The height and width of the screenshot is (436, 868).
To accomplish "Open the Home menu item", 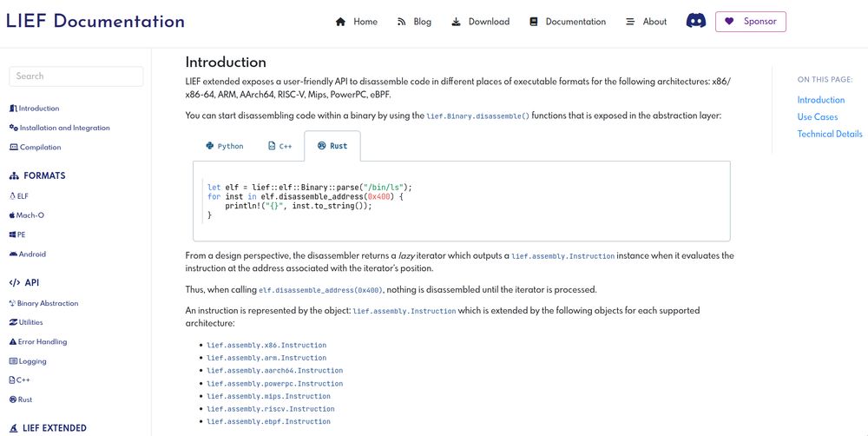I will pos(357,22).
